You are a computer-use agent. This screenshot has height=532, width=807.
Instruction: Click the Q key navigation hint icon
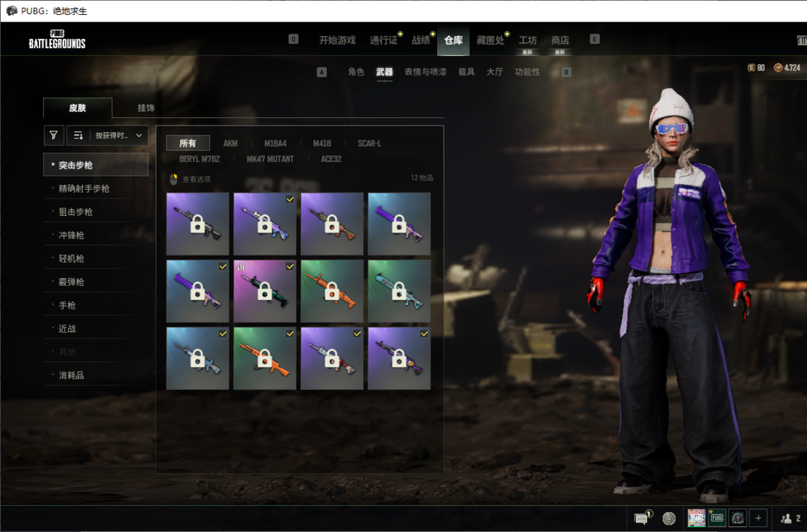tap(294, 39)
